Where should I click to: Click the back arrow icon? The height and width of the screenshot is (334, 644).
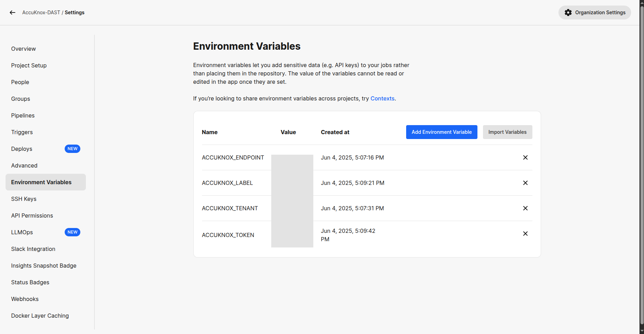coord(13,13)
